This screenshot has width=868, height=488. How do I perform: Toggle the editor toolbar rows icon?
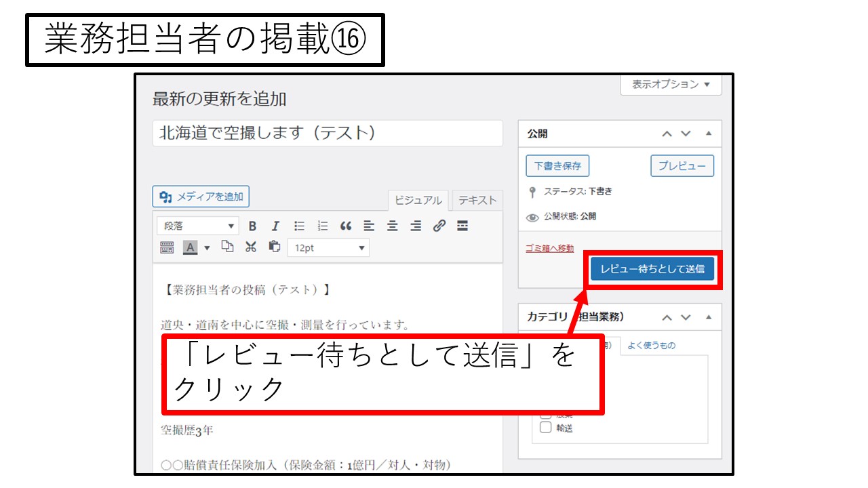pos(167,247)
